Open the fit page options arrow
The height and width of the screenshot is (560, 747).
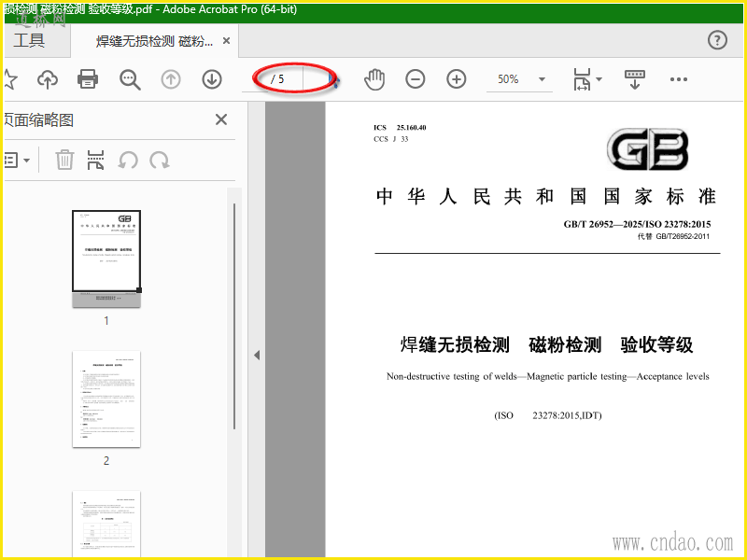[599, 79]
